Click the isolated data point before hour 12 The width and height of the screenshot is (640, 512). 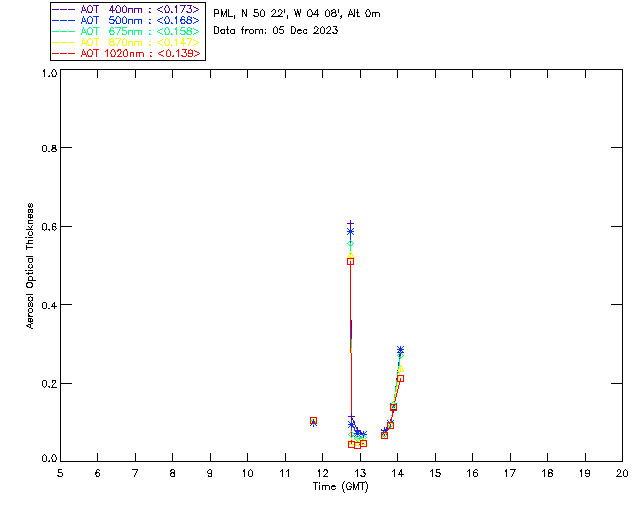(x=313, y=421)
